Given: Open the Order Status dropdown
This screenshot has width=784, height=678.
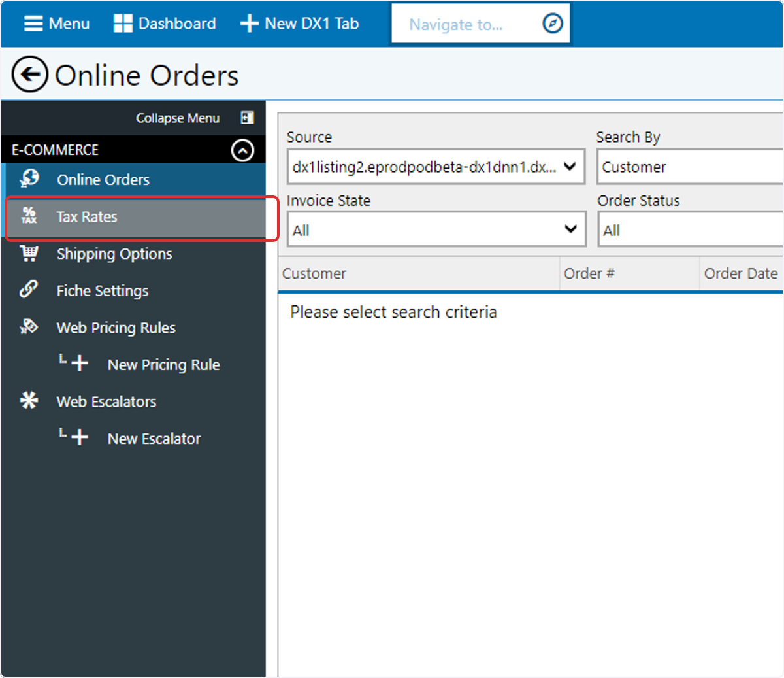Looking at the screenshot, I should pyautogui.click(x=690, y=229).
